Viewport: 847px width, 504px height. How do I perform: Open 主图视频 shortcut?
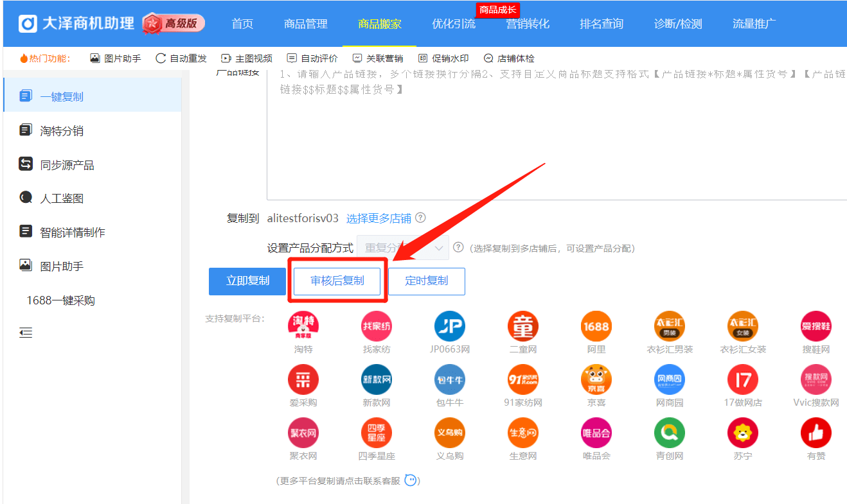[247, 58]
